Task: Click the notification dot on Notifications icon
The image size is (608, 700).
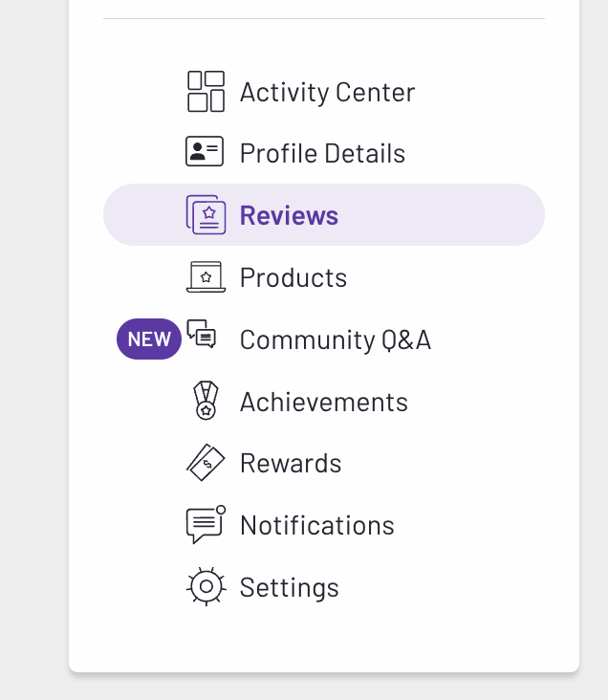Action: coord(221,510)
